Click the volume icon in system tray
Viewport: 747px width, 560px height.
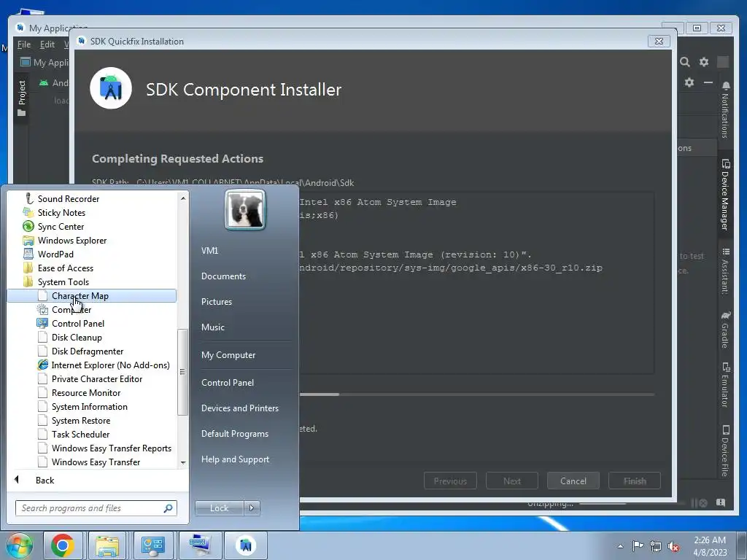click(x=673, y=546)
